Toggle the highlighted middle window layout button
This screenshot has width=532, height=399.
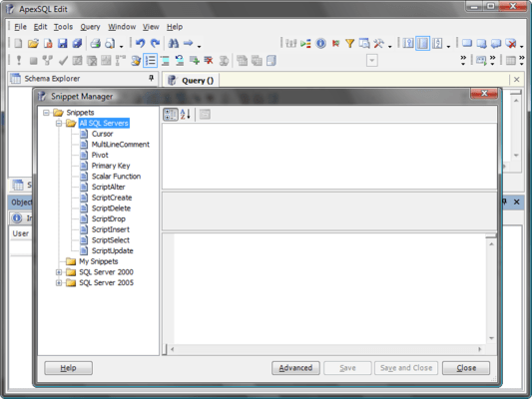click(423, 43)
